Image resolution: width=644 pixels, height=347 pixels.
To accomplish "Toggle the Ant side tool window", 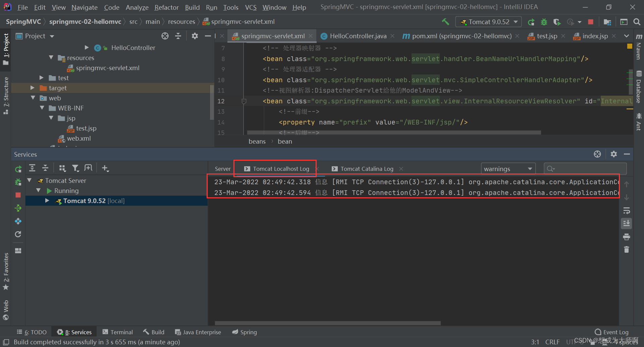I will point(639,121).
